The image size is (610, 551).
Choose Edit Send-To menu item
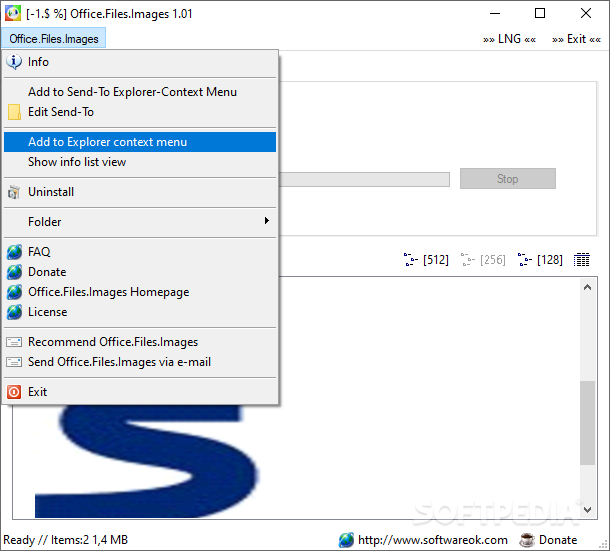tap(140, 112)
